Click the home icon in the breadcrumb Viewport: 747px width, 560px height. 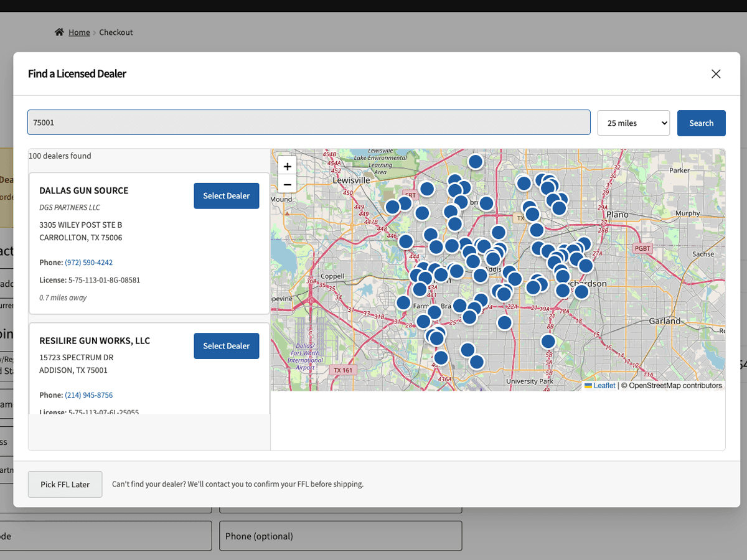point(59,32)
